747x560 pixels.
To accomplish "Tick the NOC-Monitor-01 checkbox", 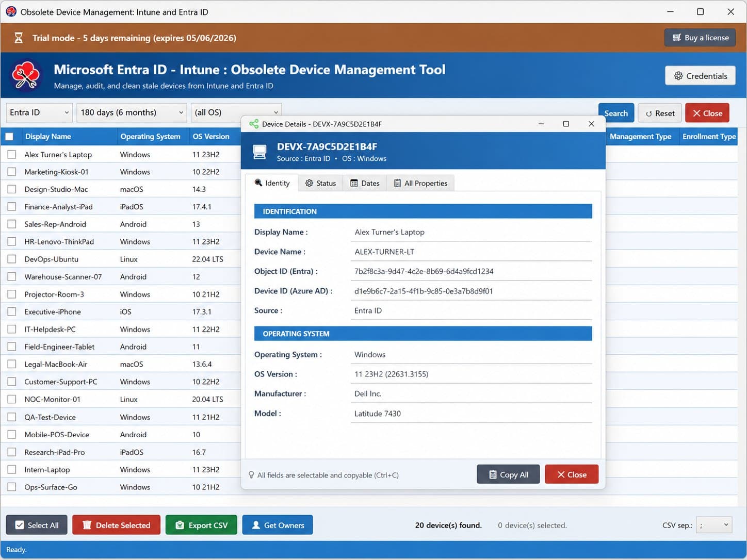I will coord(11,399).
